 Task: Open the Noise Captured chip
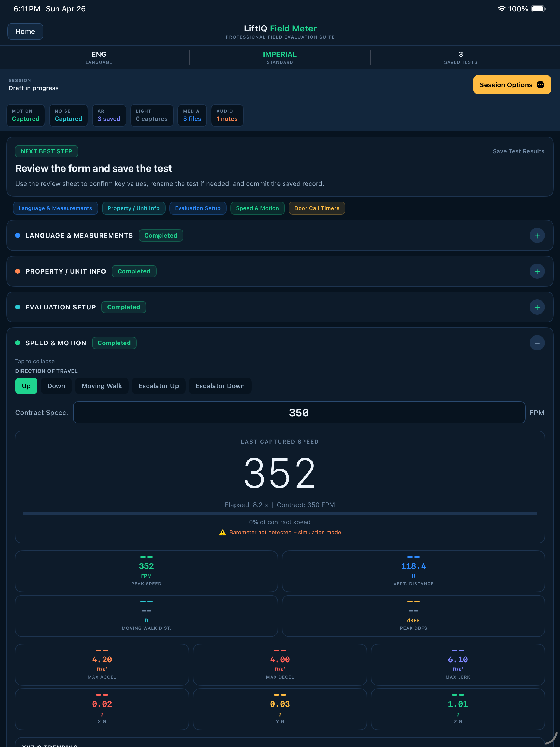click(x=69, y=115)
